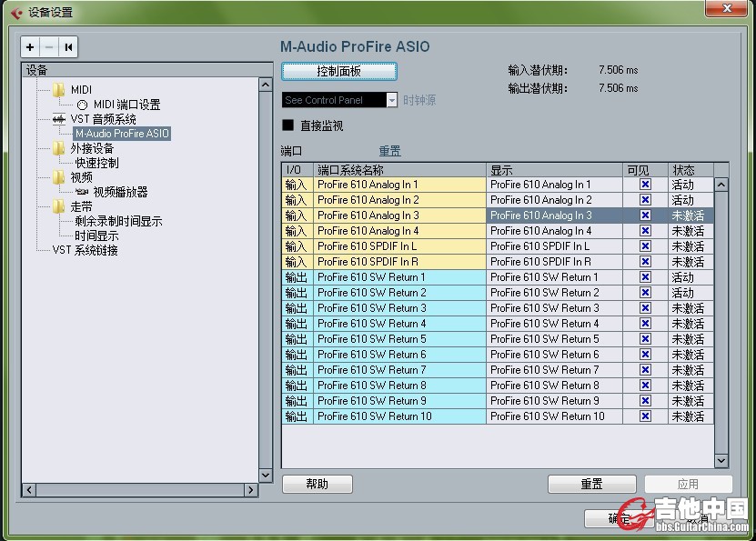Click the I/O column header
This screenshot has width=756, height=541.
click(297, 170)
